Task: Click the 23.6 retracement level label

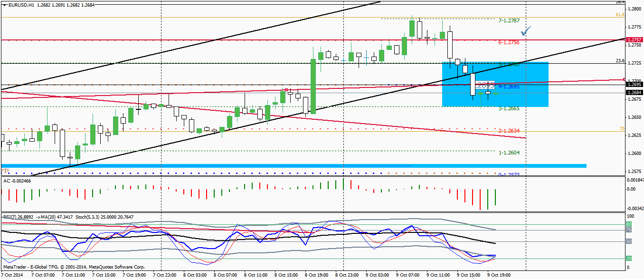Action: (619, 60)
